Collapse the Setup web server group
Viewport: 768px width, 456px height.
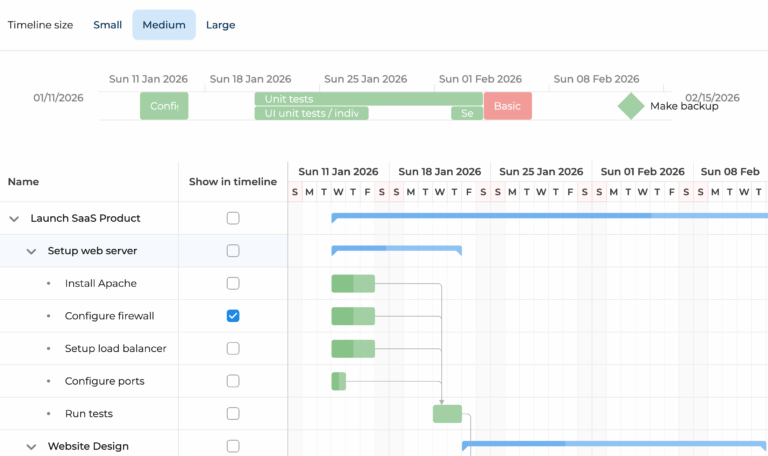coord(31,251)
